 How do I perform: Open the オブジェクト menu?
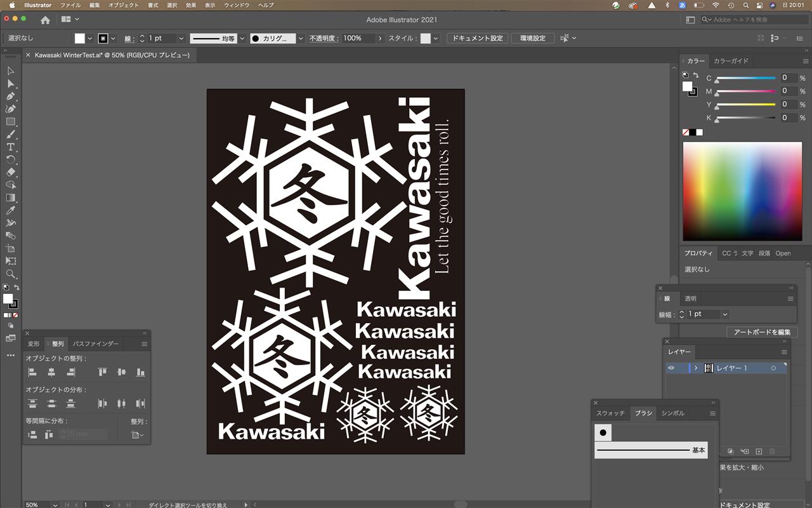tap(123, 5)
